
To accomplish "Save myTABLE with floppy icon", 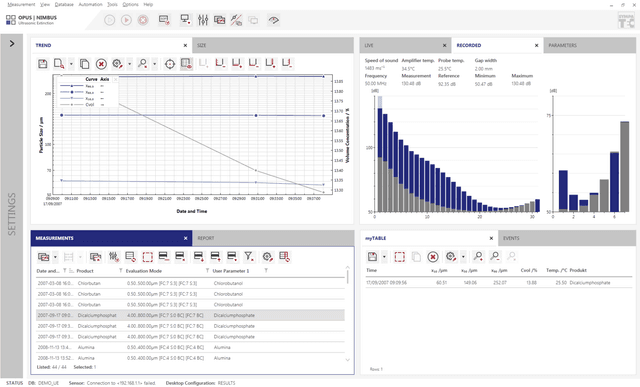I will pyautogui.click(x=372, y=256).
